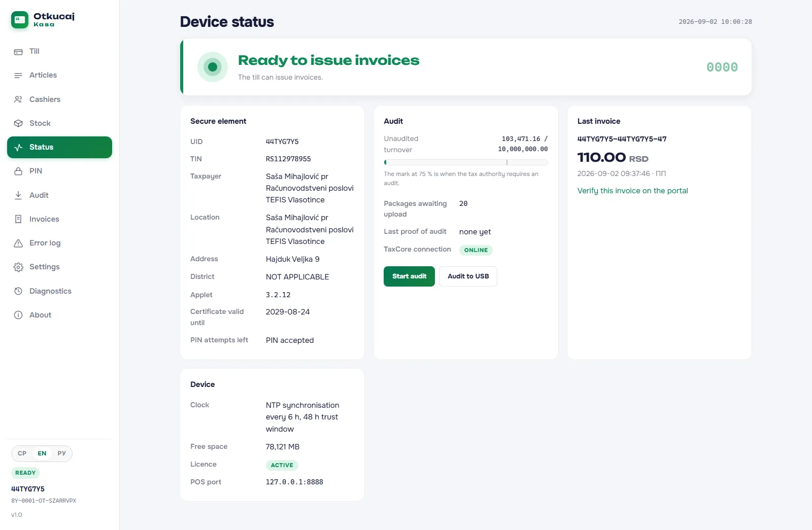Screen dimensions: 812x530
Task: Click the timestamp 2026-09-02 10:00:28
Action: pyautogui.click(x=715, y=22)
